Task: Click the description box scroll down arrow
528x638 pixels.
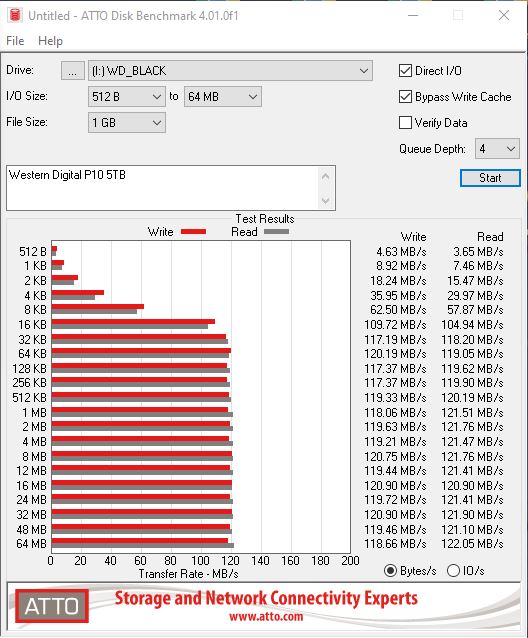Action: pyautogui.click(x=325, y=200)
